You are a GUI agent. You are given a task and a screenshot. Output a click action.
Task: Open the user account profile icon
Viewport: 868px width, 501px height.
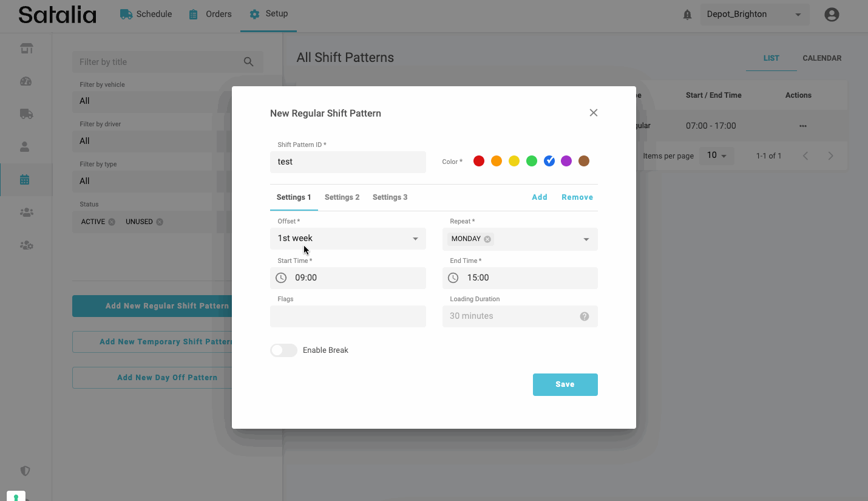coord(832,15)
